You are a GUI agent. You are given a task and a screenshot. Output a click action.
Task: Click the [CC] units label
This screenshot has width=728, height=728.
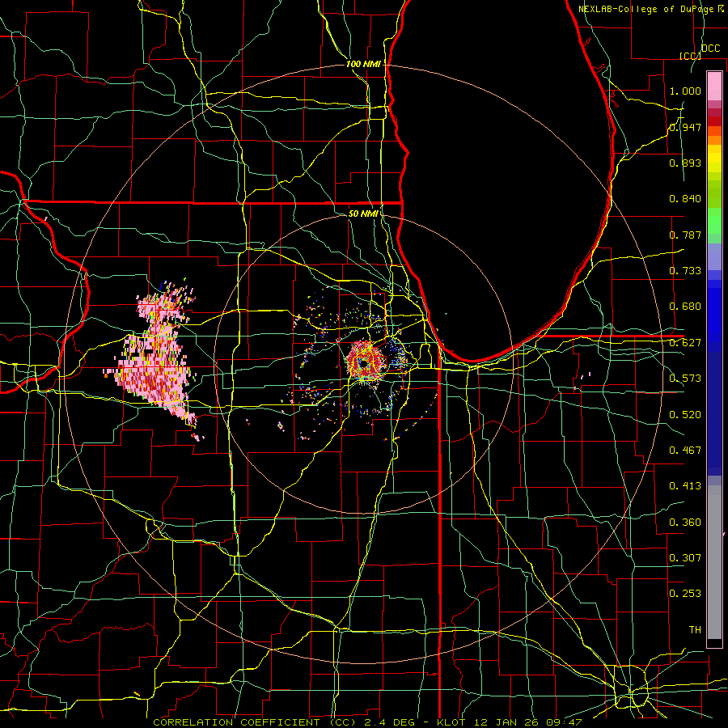click(x=690, y=56)
